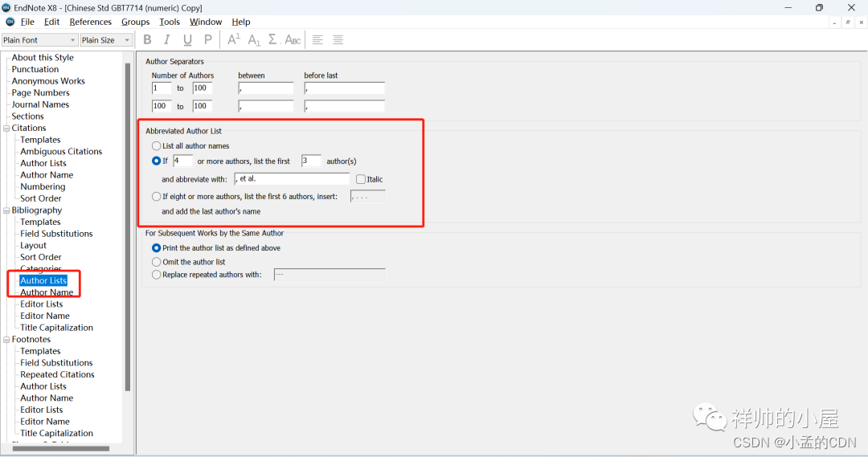Tick the Italic checkbox for abbreviation
The width and height of the screenshot is (868, 457).
[361, 179]
